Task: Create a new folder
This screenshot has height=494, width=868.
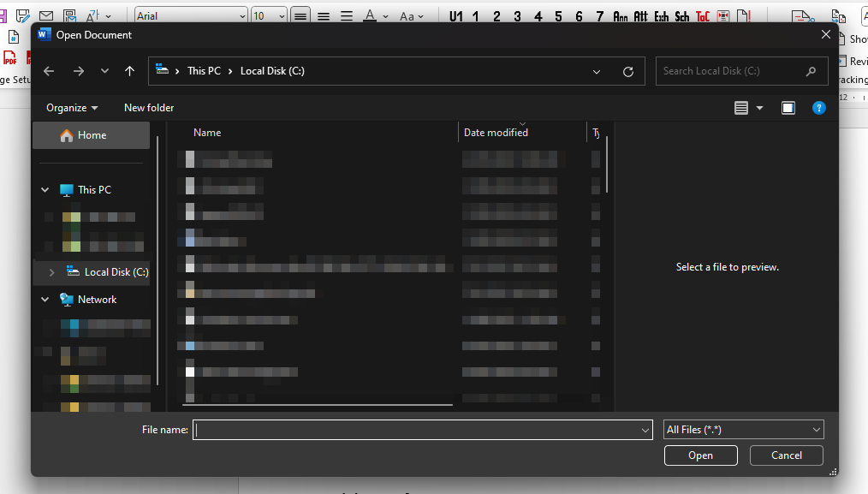Action: (x=148, y=107)
